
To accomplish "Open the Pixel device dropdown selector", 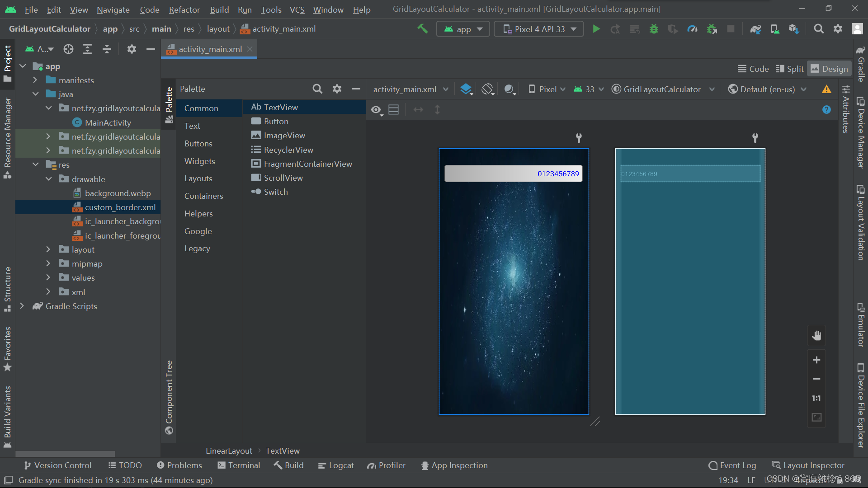I will pyautogui.click(x=546, y=89).
